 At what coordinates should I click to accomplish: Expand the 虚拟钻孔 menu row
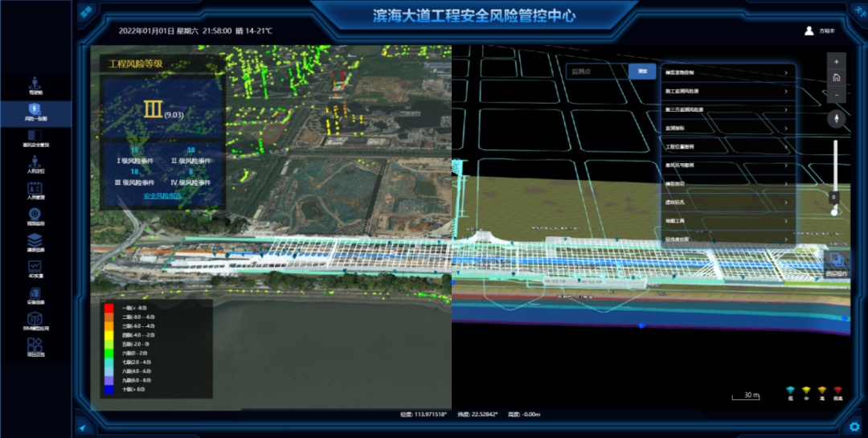[727, 203]
